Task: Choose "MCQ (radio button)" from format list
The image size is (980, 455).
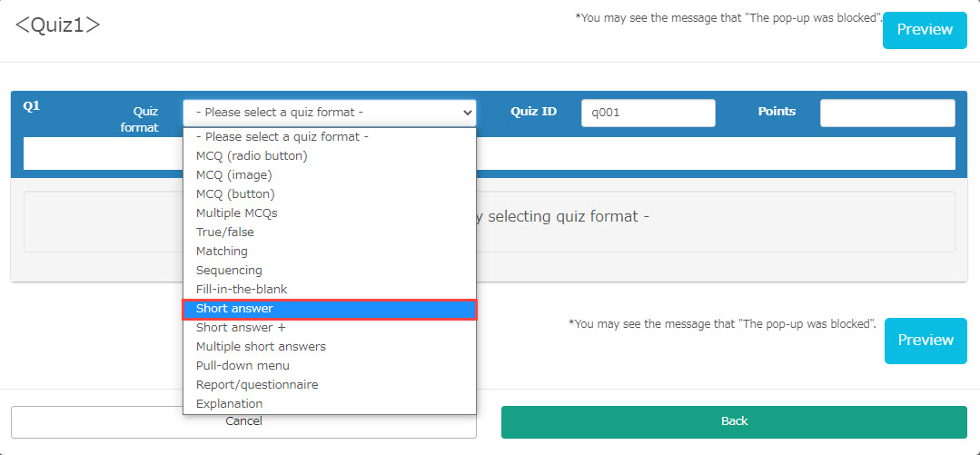Action: 252,156
